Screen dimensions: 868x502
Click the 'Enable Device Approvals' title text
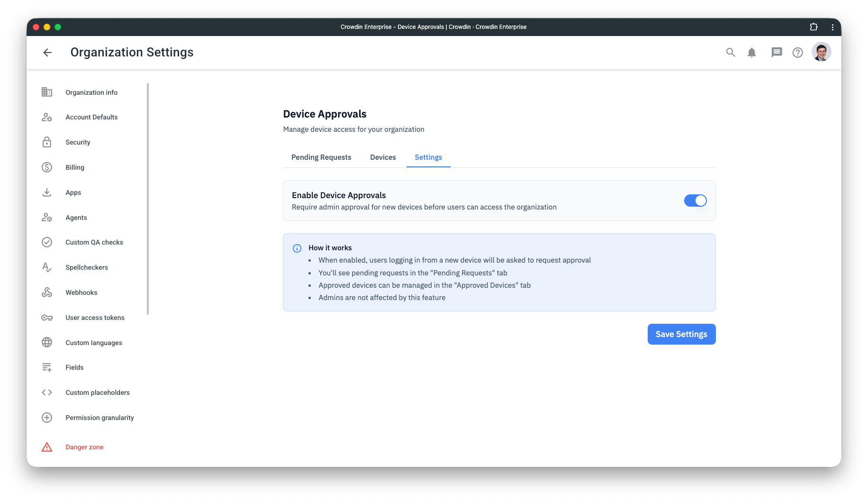[x=339, y=195]
